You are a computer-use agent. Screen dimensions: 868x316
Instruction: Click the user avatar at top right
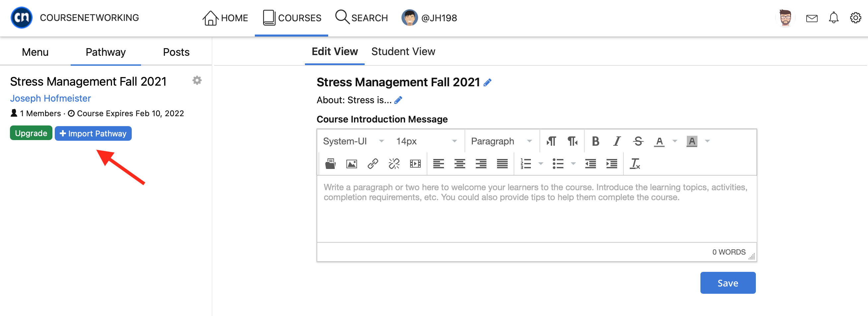[x=785, y=18]
